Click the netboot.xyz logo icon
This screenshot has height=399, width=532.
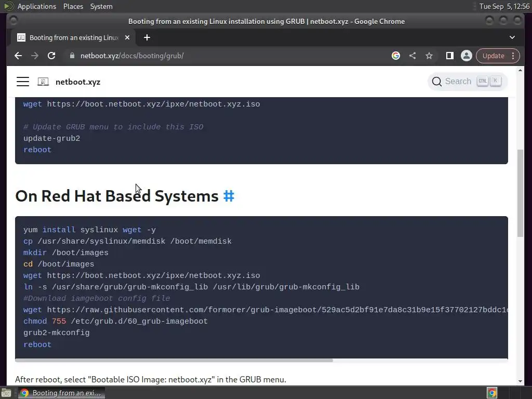pyautogui.click(x=43, y=82)
